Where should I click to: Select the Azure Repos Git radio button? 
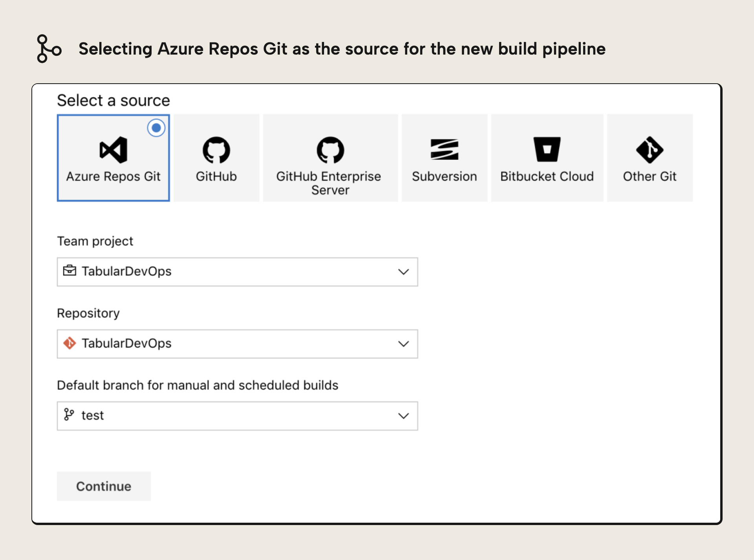tap(156, 128)
